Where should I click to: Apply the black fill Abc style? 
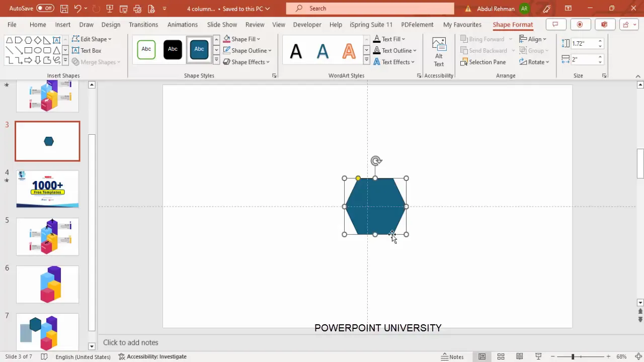tap(173, 49)
